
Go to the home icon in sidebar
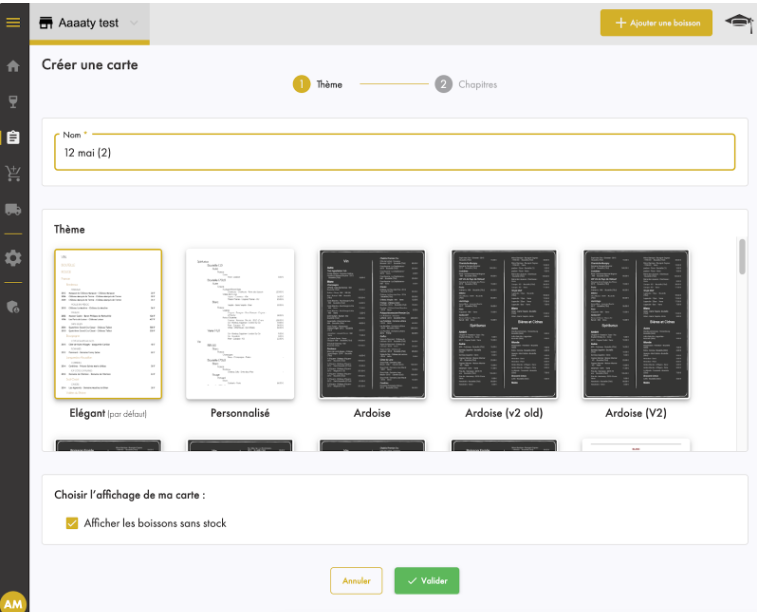tap(14, 67)
